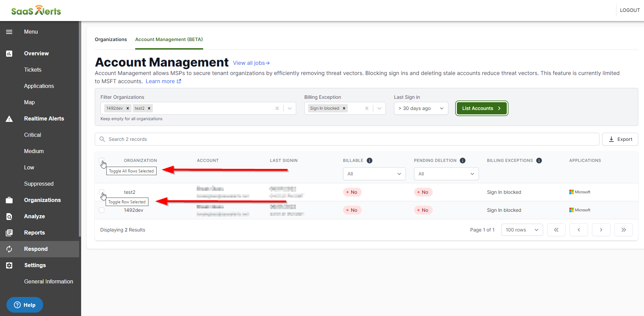This screenshot has width=644, height=316.
Task: Click the List Accounts button
Action: 481,108
